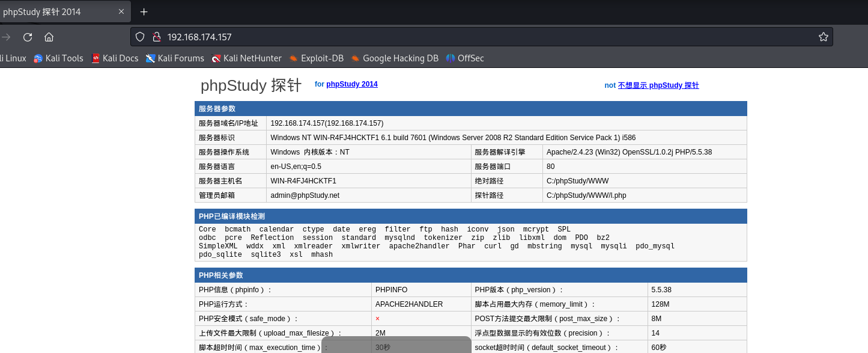Bookmark this page with the star icon

pyautogui.click(x=823, y=37)
